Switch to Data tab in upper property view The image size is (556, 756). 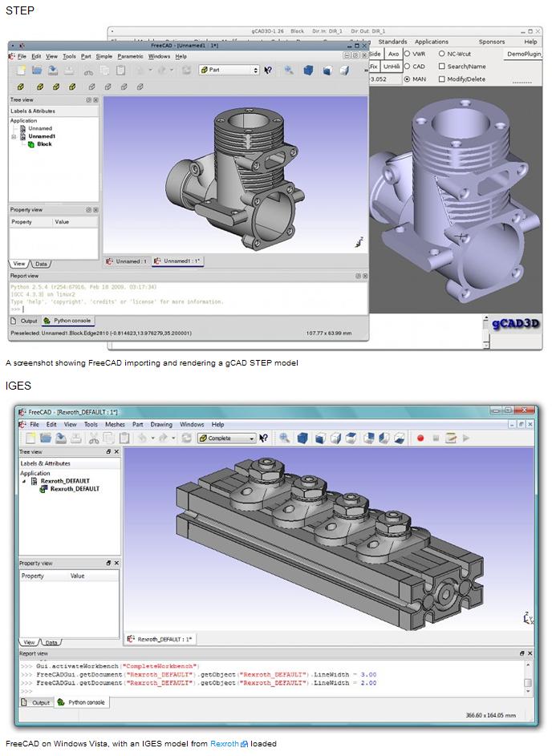pyautogui.click(x=41, y=264)
